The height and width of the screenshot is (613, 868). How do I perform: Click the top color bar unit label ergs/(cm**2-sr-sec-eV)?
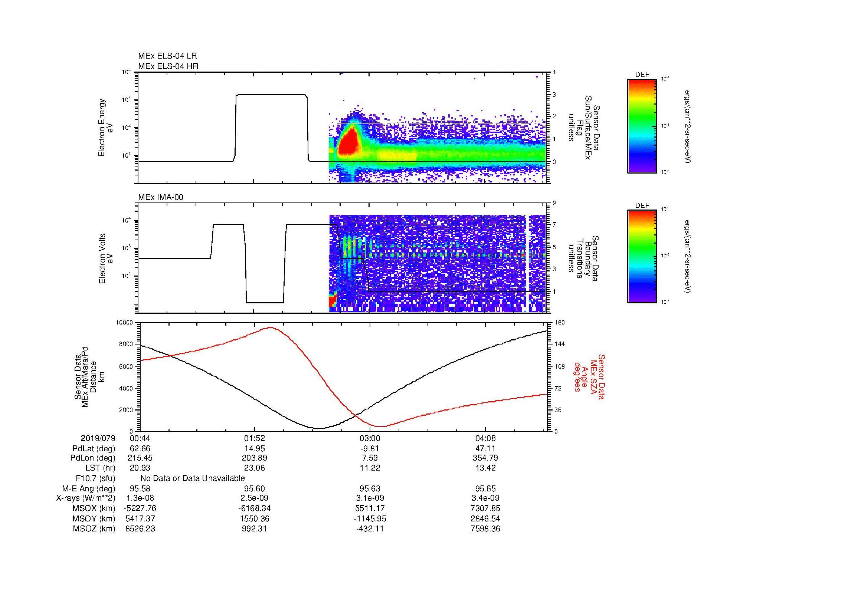(x=688, y=126)
